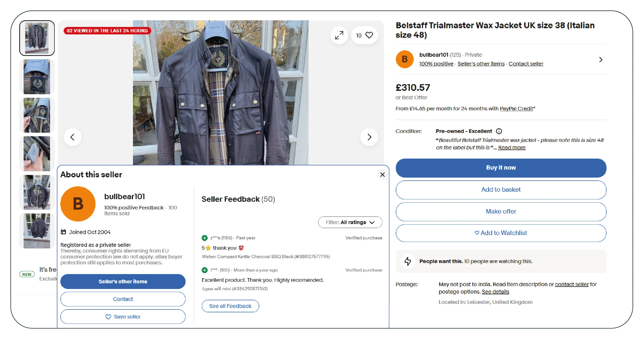Add the jacket to your Watchlist
This screenshot has height=339, width=644.
coord(501,233)
